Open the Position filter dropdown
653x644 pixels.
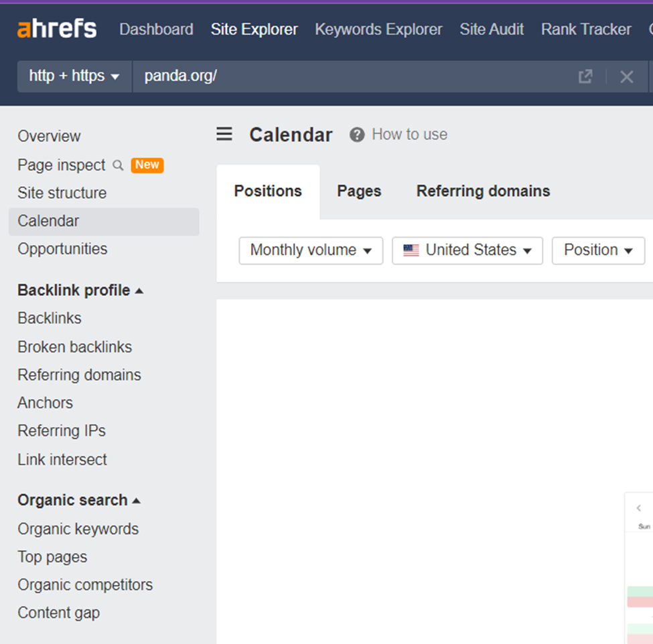[598, 250]
